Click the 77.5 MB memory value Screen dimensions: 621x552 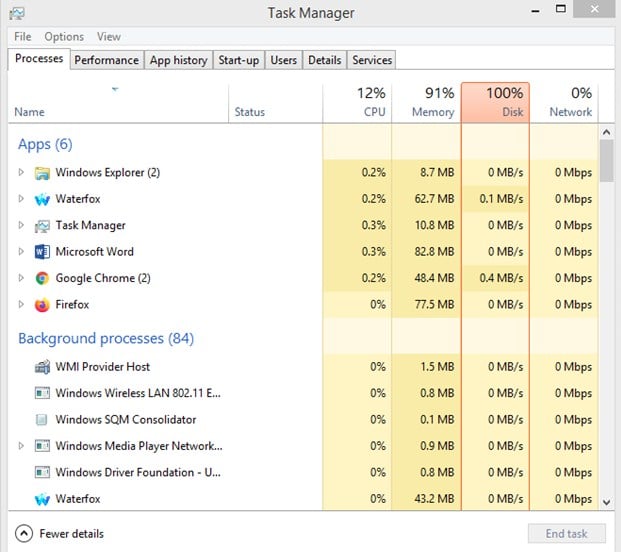click(x=434, y=305)
